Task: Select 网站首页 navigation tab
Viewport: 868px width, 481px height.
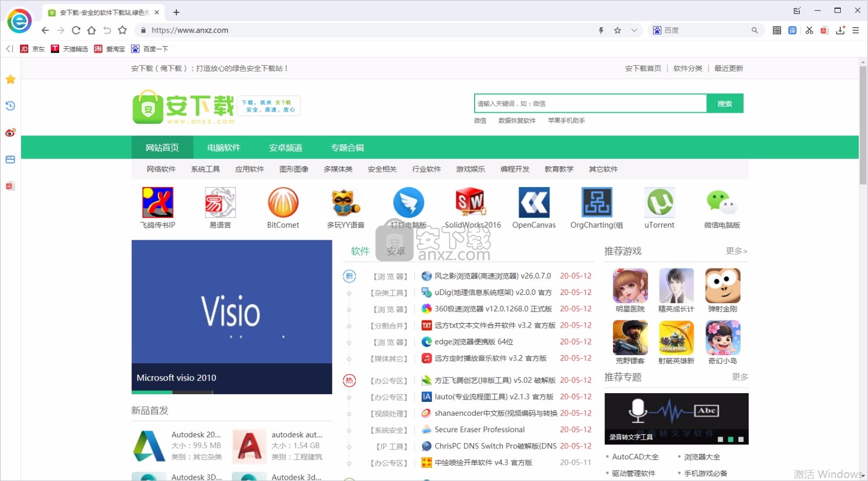Action: pyautogui.click(x=162, y=147)
